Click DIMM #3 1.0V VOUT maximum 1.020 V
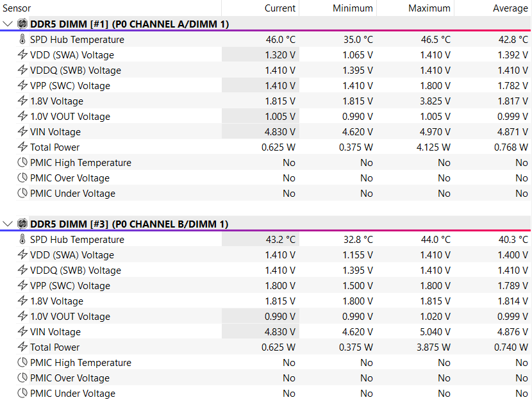The image size is (532, 400). coord(435,317)
